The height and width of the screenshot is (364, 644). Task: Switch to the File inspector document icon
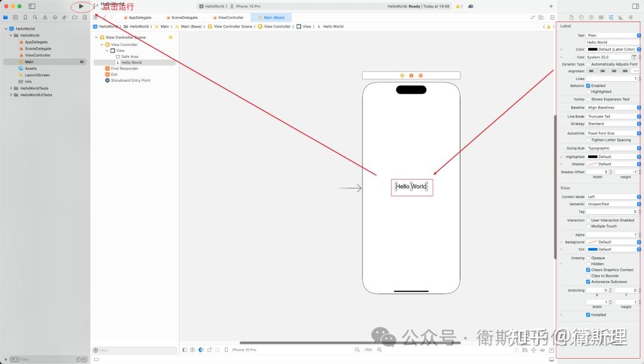[572, 17]
